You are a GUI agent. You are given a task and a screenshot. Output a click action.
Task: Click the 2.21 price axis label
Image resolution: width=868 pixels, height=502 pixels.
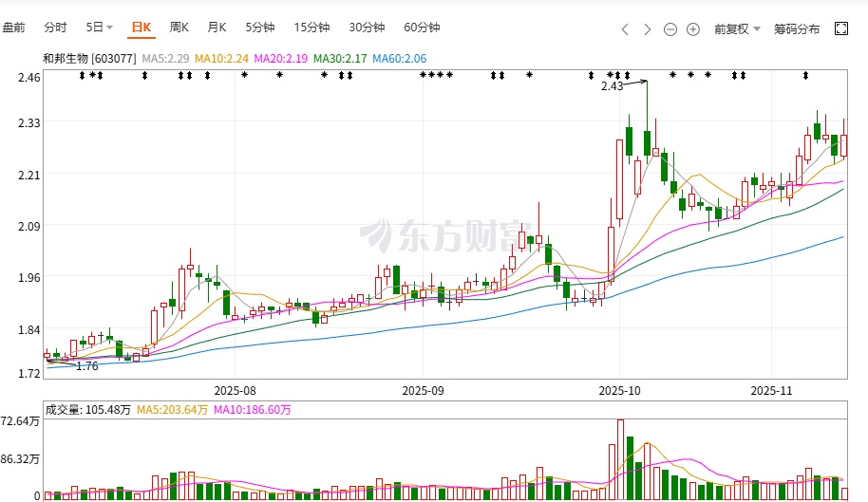[x=28, y=176]
